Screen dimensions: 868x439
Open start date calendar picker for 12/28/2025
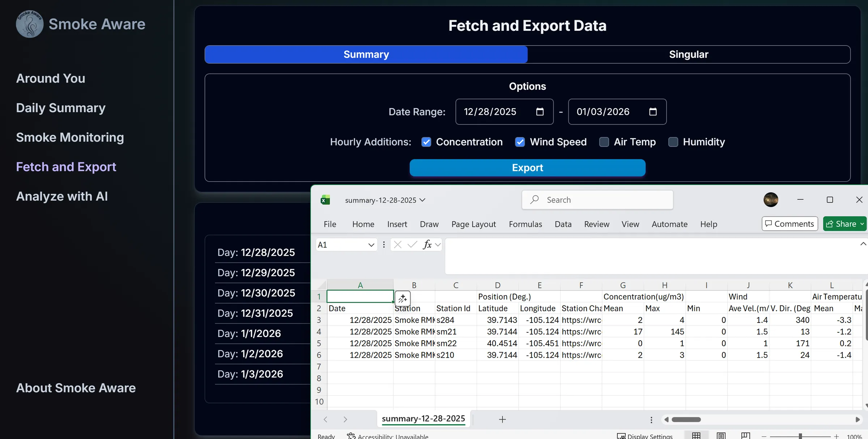[540, 112]
